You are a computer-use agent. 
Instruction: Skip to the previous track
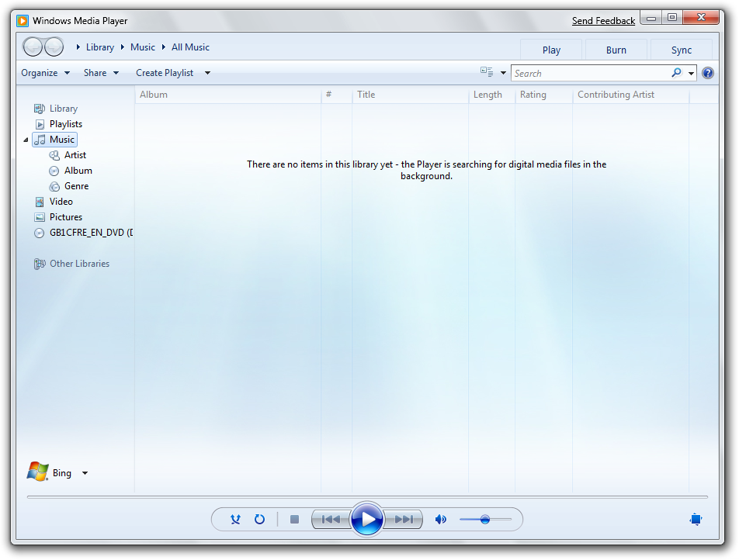331,520
